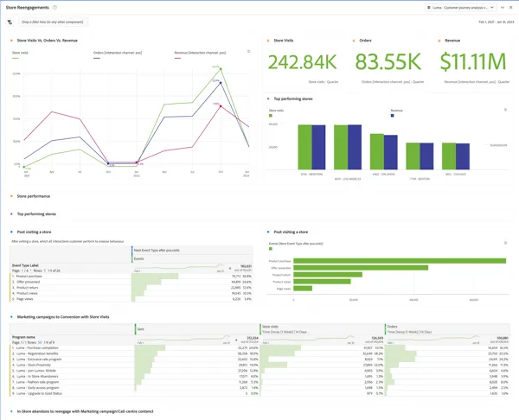Screen dimensions: 519x420
Task: Toggle the Revenue line legend swatch
Action: pos(177,58)
